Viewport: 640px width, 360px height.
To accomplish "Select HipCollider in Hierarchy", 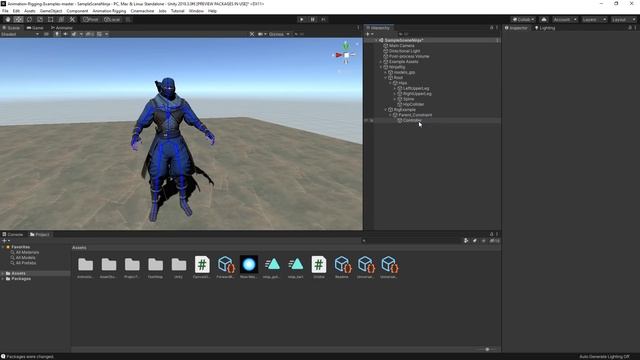I will point(413,104).
